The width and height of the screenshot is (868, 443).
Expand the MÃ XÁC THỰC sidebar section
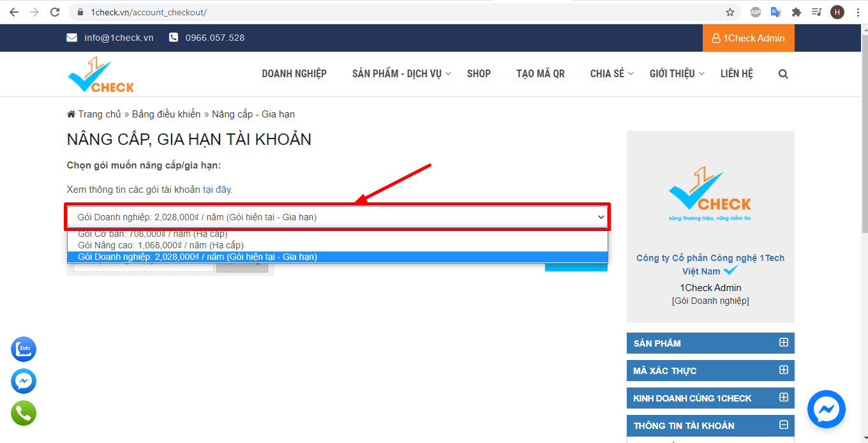pyautogui.click(x=710, y=370)
